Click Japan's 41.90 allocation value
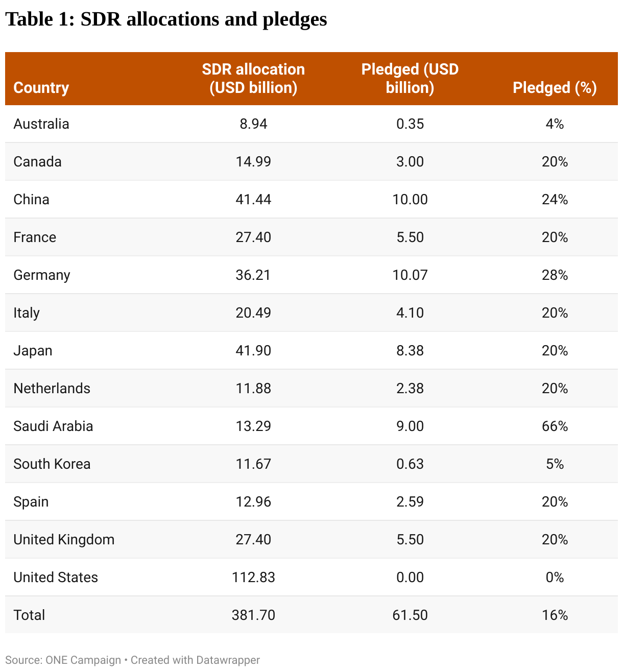623x672 pixels. (x=253, y=351)
